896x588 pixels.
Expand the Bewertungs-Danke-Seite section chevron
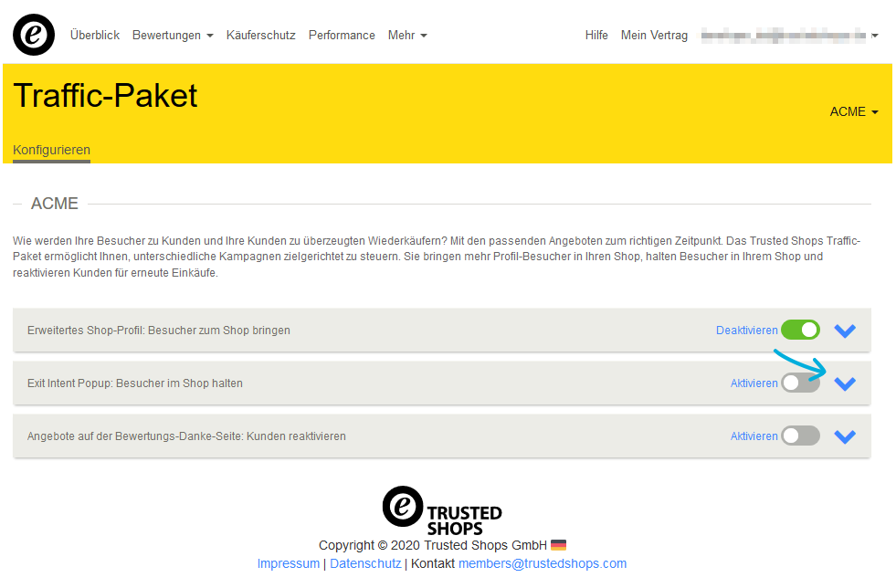pyautogui.click(x=845, y=436)
